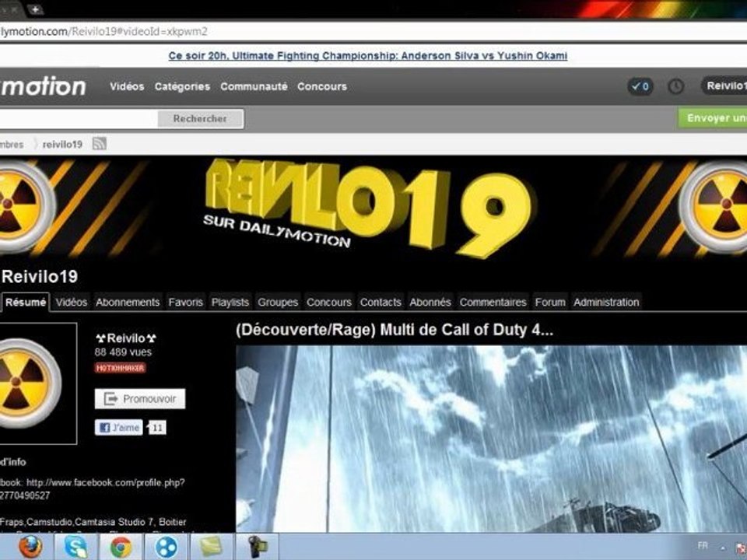Screen dimensions: 747x560
Task: Click the Call of Duty video player
Action: (491, 439)
